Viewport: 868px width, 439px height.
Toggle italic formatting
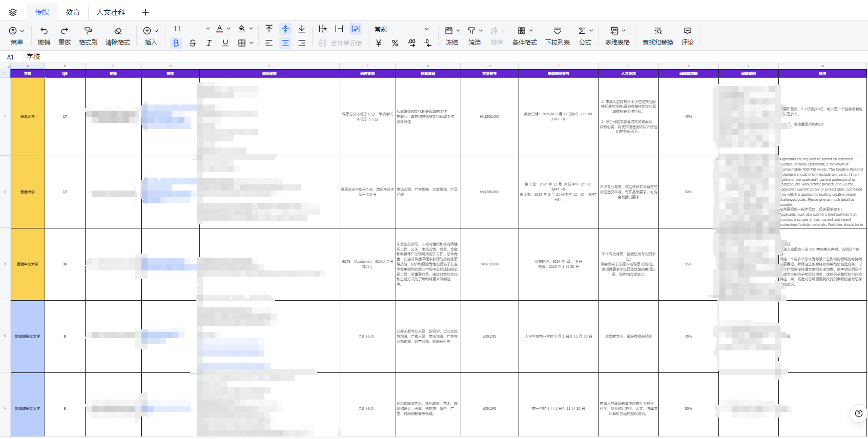click(209, 43)
